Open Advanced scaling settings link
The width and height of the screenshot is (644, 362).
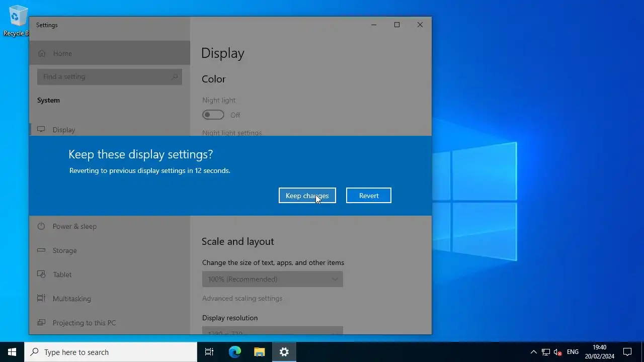(x=242, y=298)
